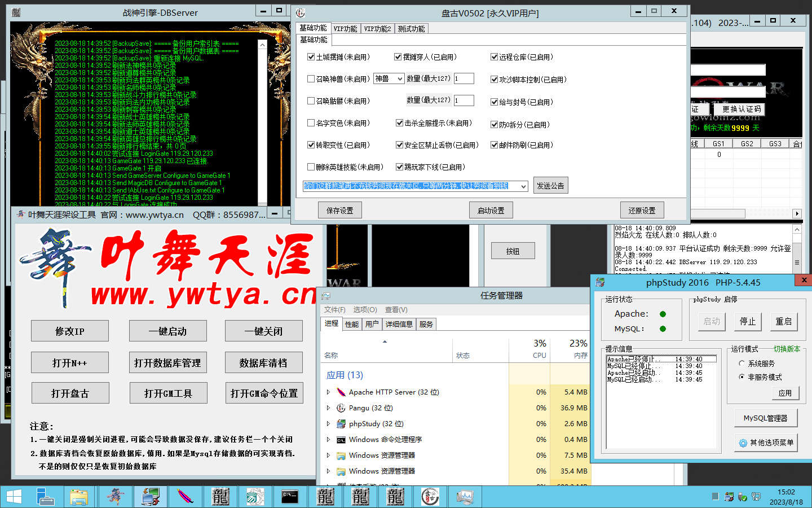Viewport: 812px width, 508px height.
Task: Enable the 召唤骷髅 checkbox
Action: click(311, 101)
